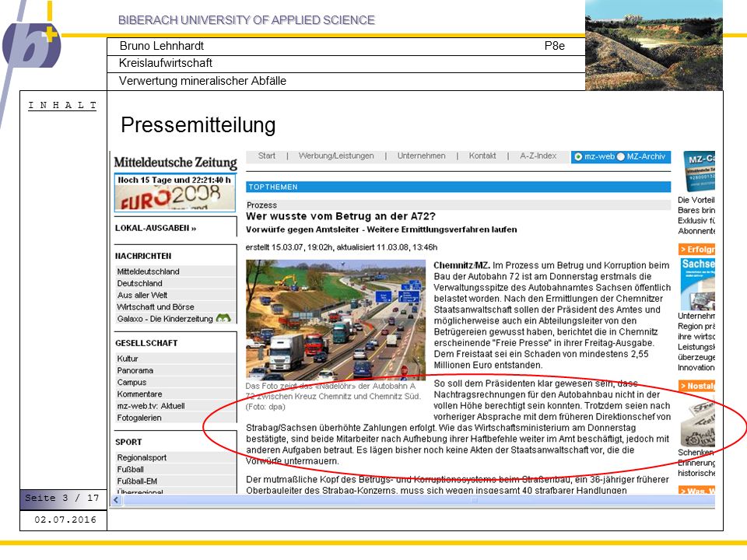Open the orange '> Nostal' teaser header
The height and width of the screenshot is (560, 747).
696,387
